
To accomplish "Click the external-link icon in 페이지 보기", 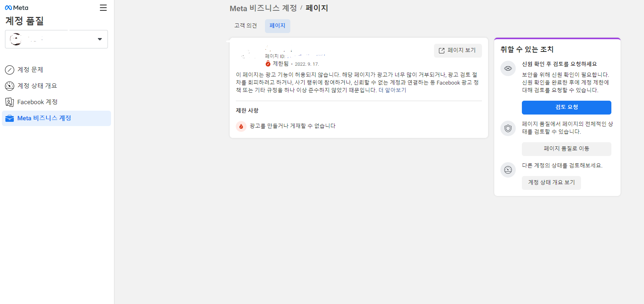I will [x=442, y=51].
